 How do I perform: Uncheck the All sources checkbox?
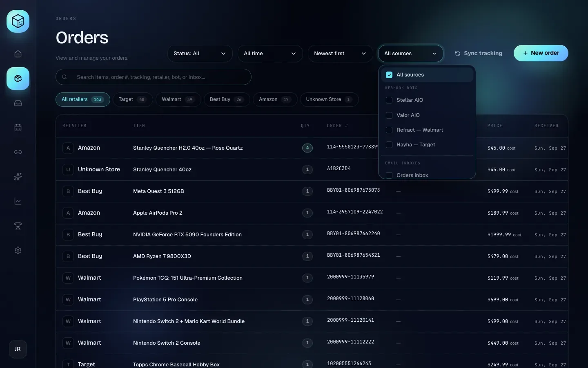pyautogui.click(x=389, y=75)
